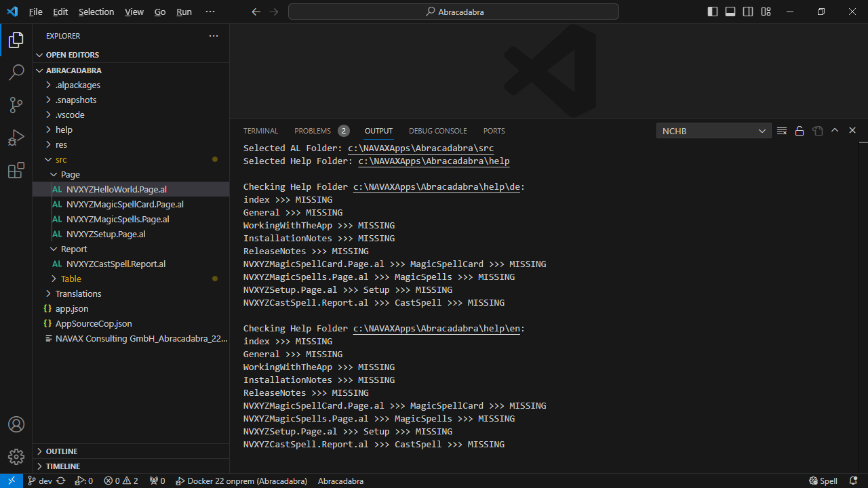Click the notifications bell in status bar
Viewport: 868px width, 488px height.
853,481
